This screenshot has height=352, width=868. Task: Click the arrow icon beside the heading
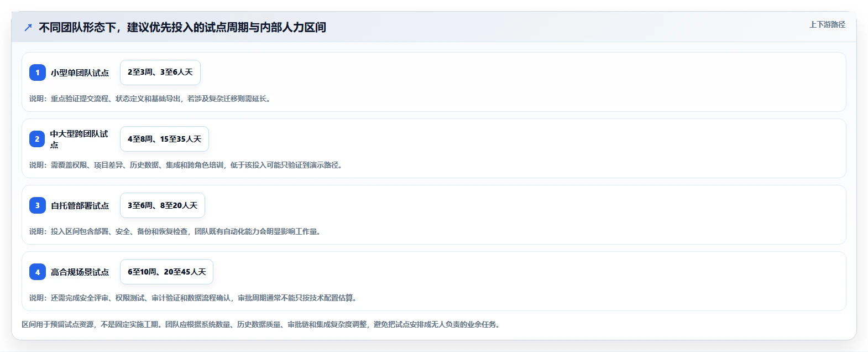[28, 27]
